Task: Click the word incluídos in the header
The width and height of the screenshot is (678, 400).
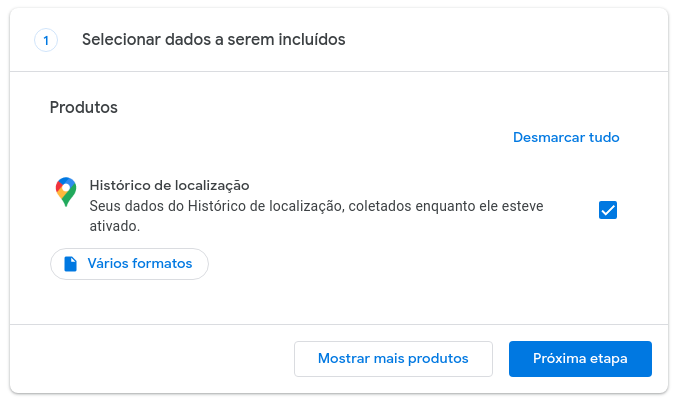Action: point(310,40)
